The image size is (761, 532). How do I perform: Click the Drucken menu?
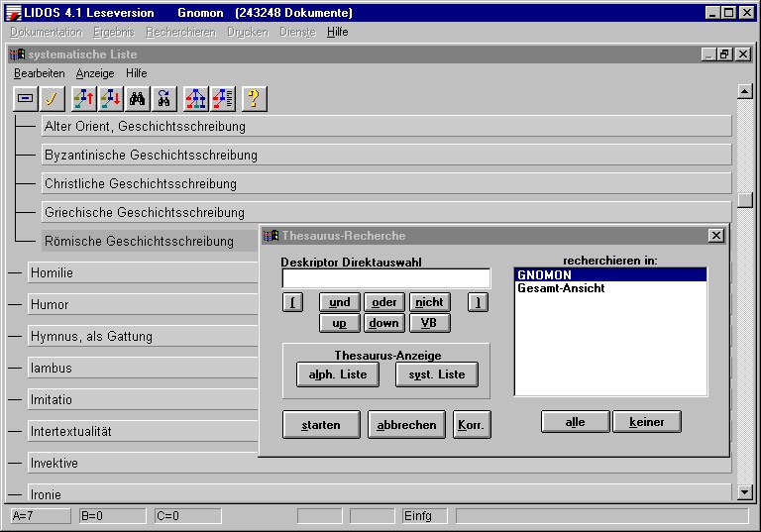click(x=248, y=32)
